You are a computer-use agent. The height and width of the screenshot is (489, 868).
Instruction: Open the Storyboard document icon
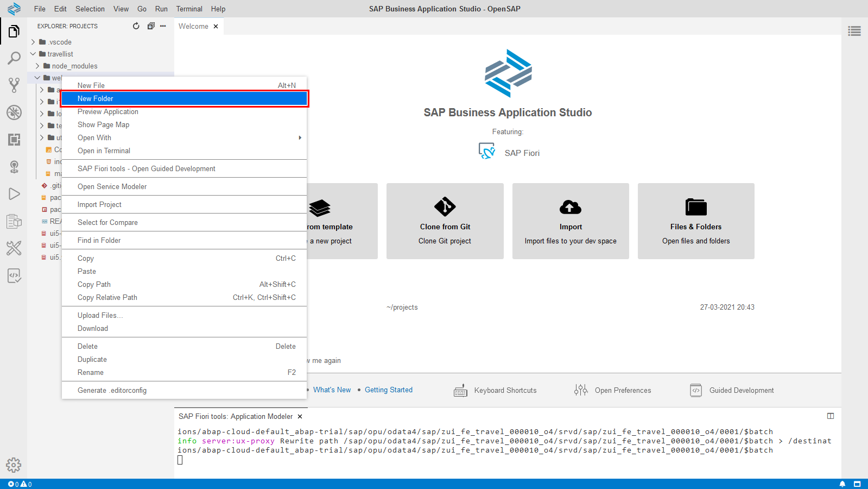click(14, 221)
